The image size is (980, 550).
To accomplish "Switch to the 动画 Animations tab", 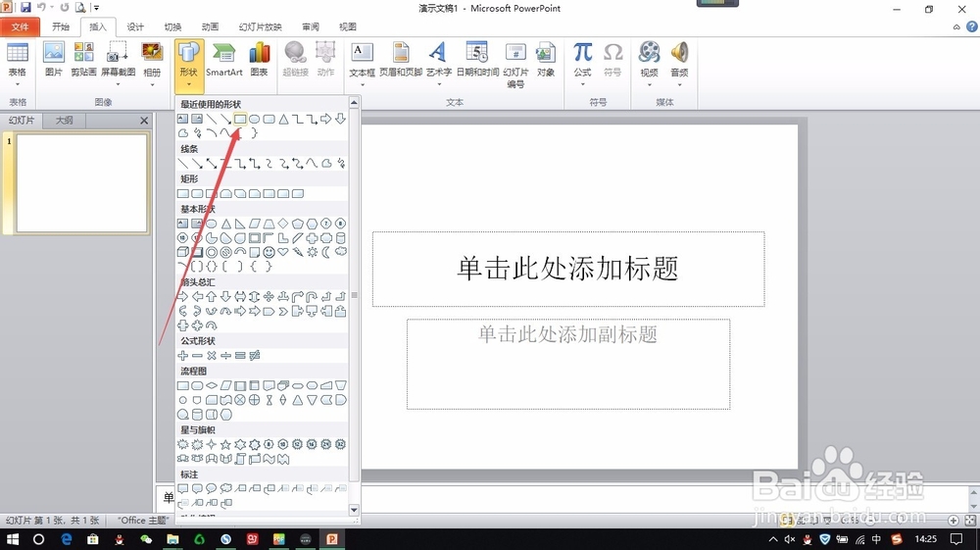I will [210, 26].
